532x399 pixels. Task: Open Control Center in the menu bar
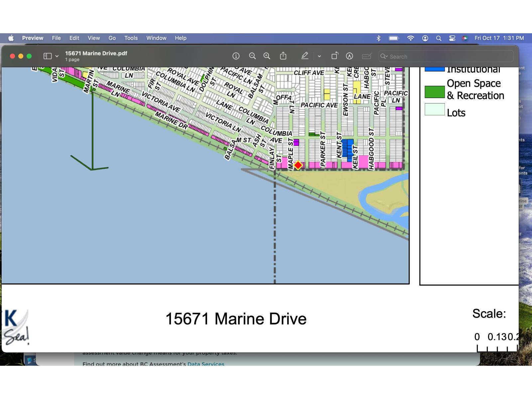point(452,38)
